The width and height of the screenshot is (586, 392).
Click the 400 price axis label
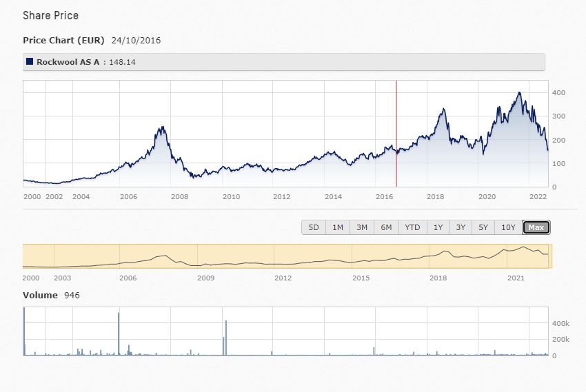pyautogui.click(x=558, y=92)
